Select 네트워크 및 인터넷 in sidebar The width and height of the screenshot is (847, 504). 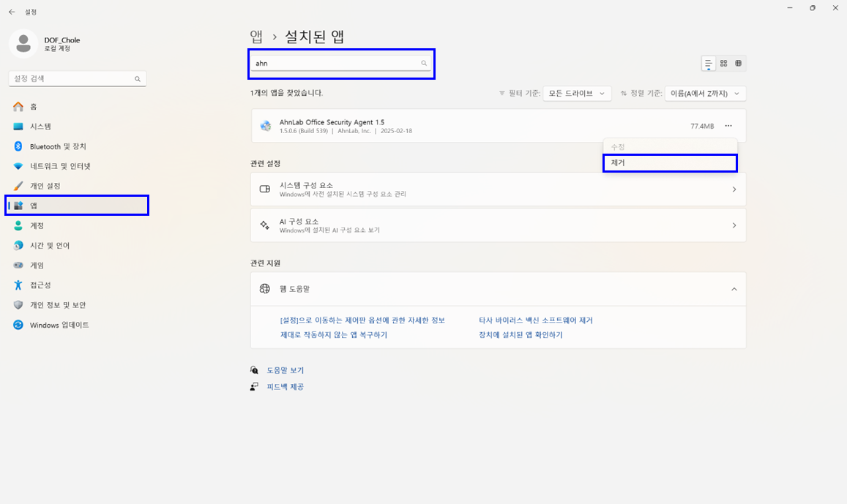pyautogui.click(x=59, y=166)
